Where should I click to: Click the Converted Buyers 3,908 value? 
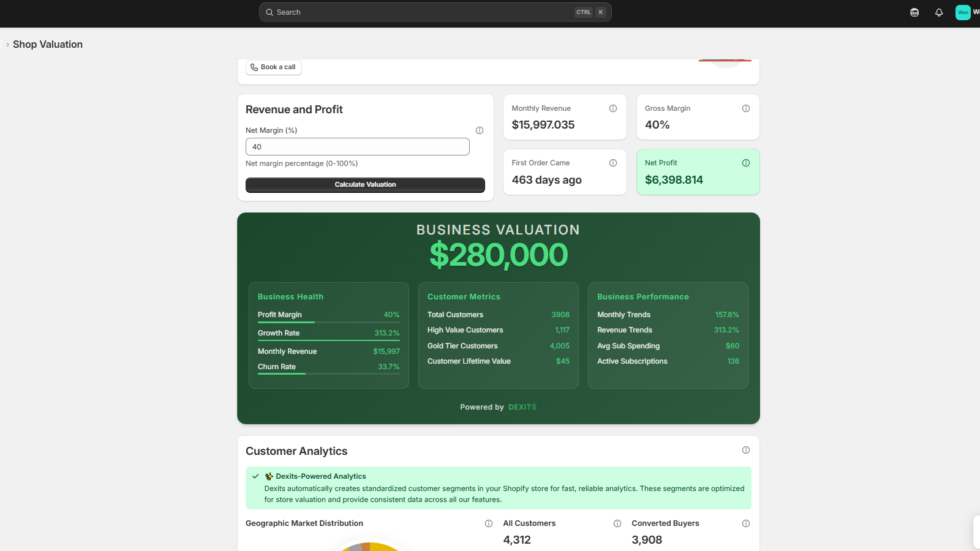click(647, 540)
